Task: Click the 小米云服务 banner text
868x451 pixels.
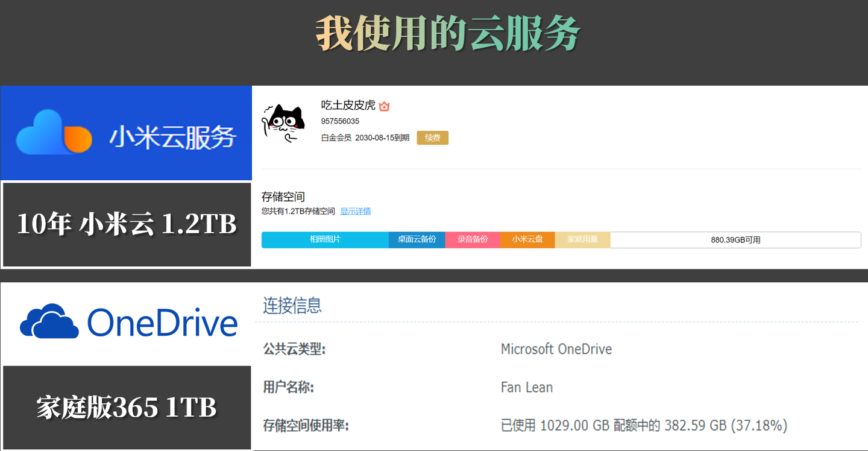Action: [172, 137]
